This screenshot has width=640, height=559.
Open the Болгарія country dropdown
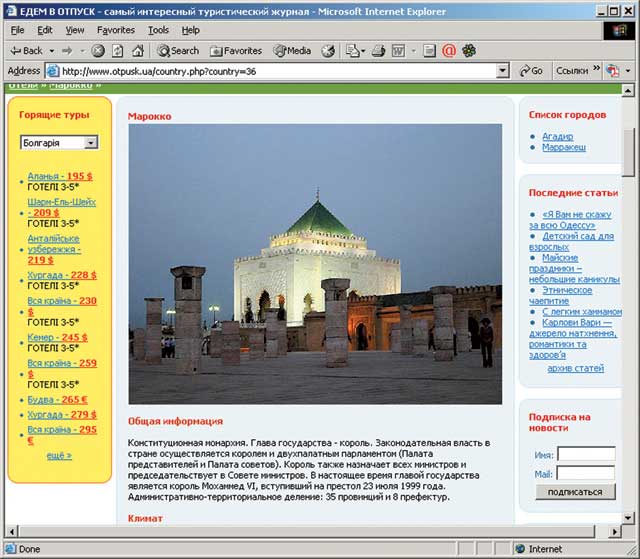(59, 143)
